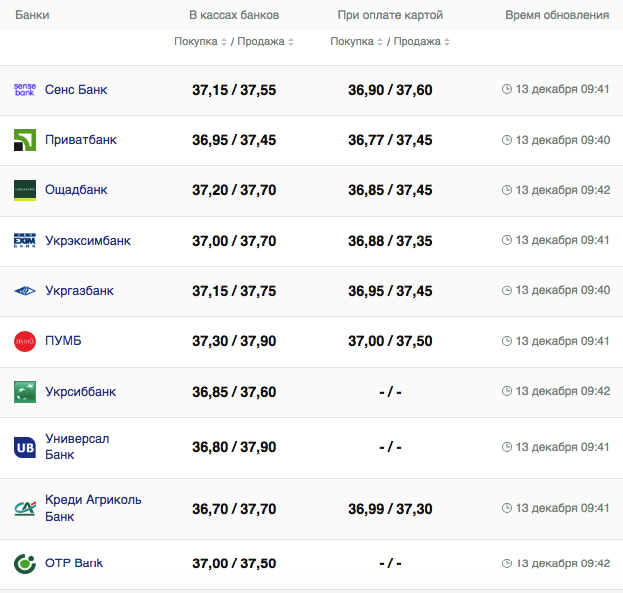Open the Ощадбанк link
623x593 pixels.
[x=76, y=190]
